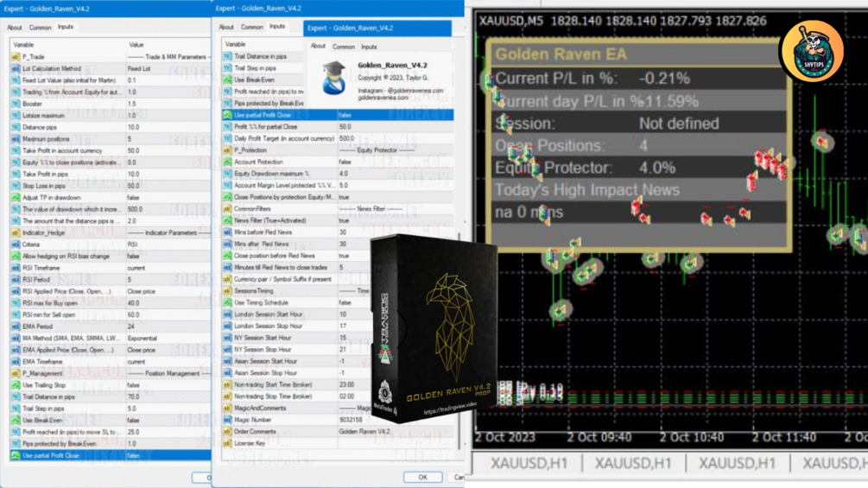
Task: Click the Daily Profit Target row icon
Action: click(227, 138)
